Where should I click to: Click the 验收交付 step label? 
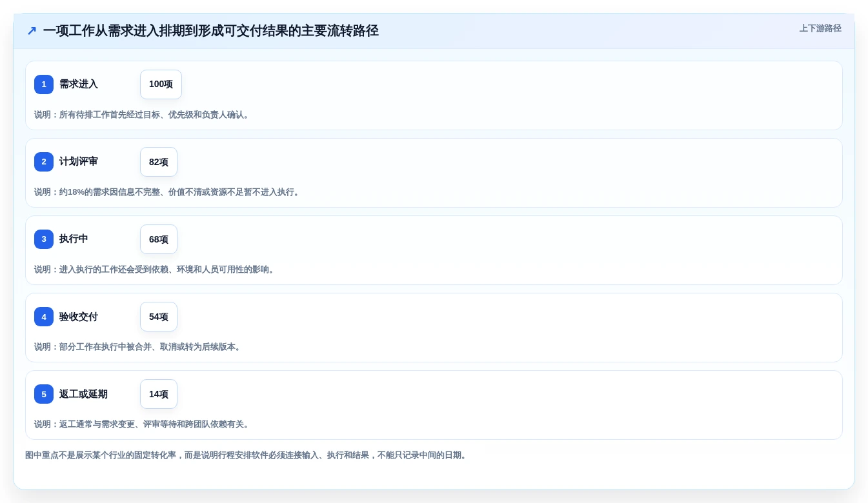pos(79,317)
